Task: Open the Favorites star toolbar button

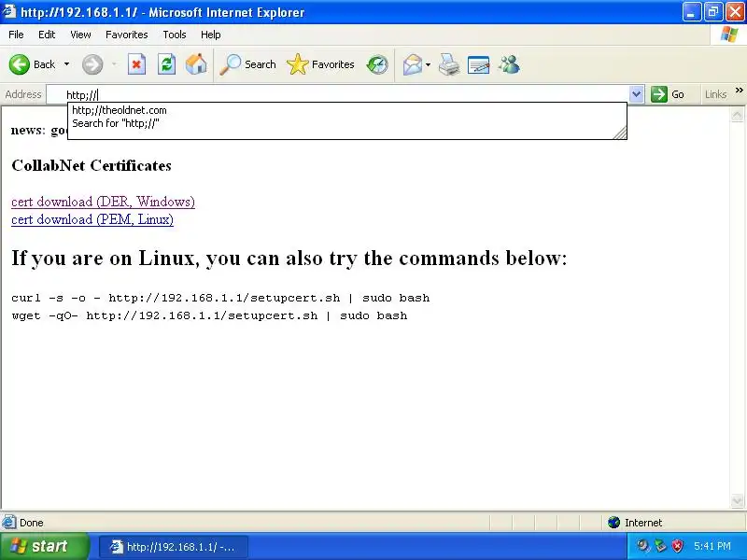Action: click(x=320, y=64)
